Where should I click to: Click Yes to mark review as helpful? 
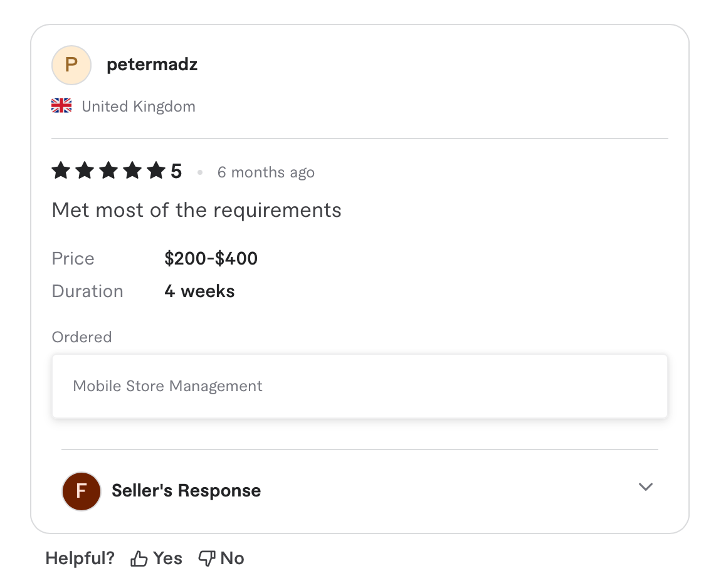pos(167,557)
